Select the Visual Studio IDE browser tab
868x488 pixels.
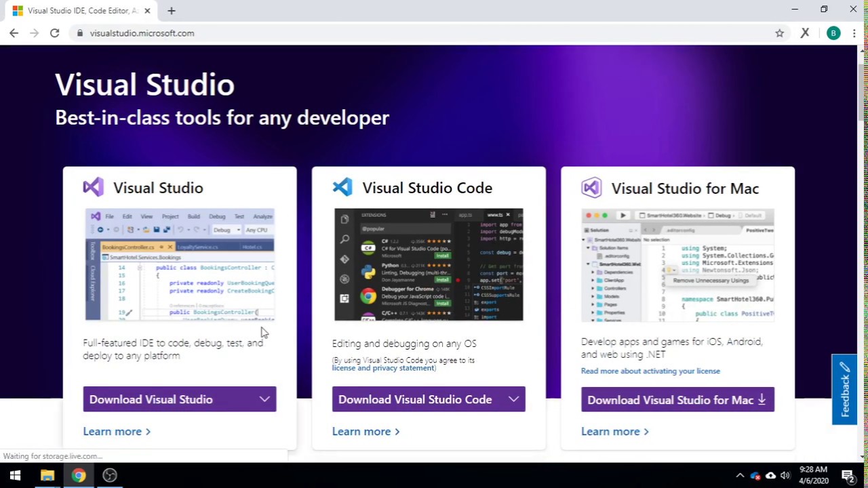(x=81, y=11)
